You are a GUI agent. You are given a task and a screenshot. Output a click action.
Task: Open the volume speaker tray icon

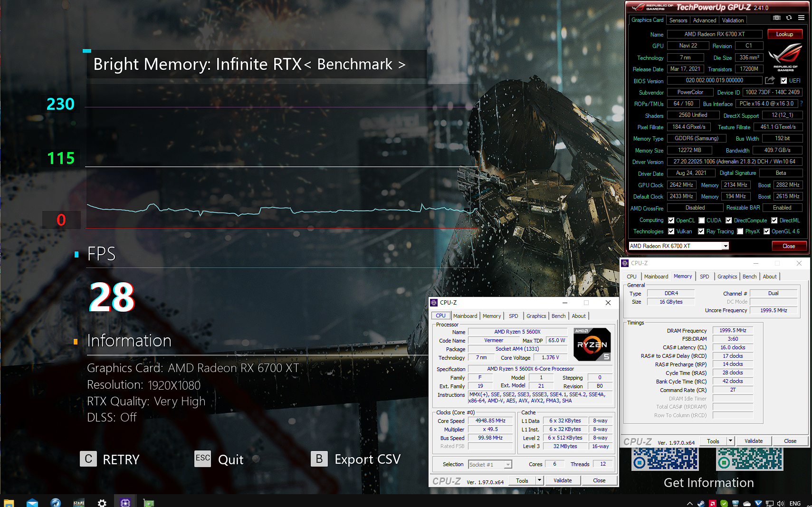pyautogui.click(x=781, y=503)
